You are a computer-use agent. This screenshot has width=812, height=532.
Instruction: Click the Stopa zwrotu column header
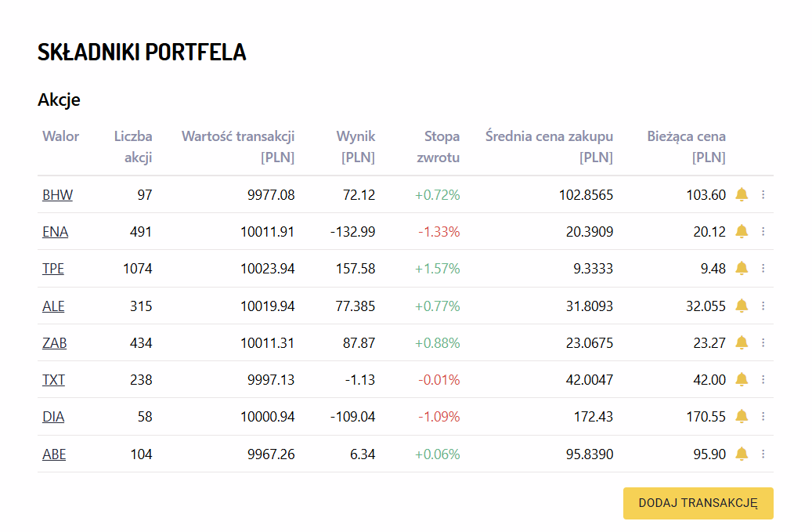[x=438, y=147]
